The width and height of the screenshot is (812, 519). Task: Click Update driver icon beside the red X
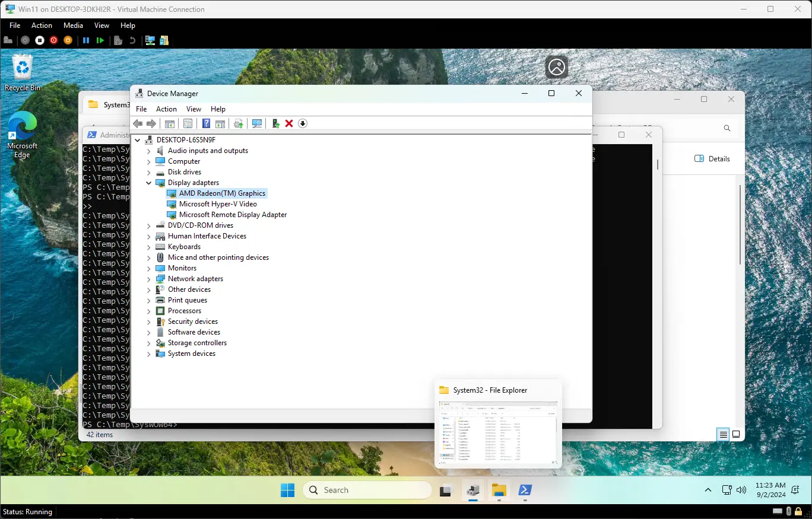pos(275,123)
